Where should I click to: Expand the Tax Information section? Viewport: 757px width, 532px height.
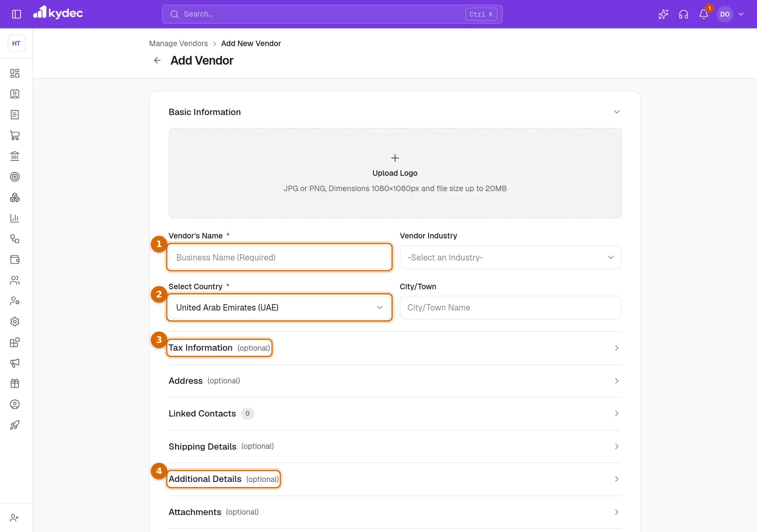pyautogui.click(x=395, y=348)
